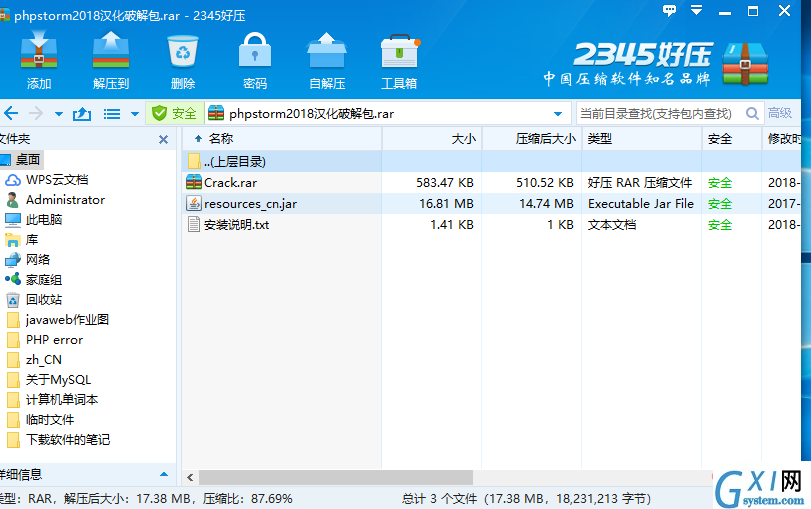Image resolution: width=811 pixels, height=509 pixels.
Task: Click the feedback speech bubble icon
Action: pyautogui.click(x=669, y=10)
